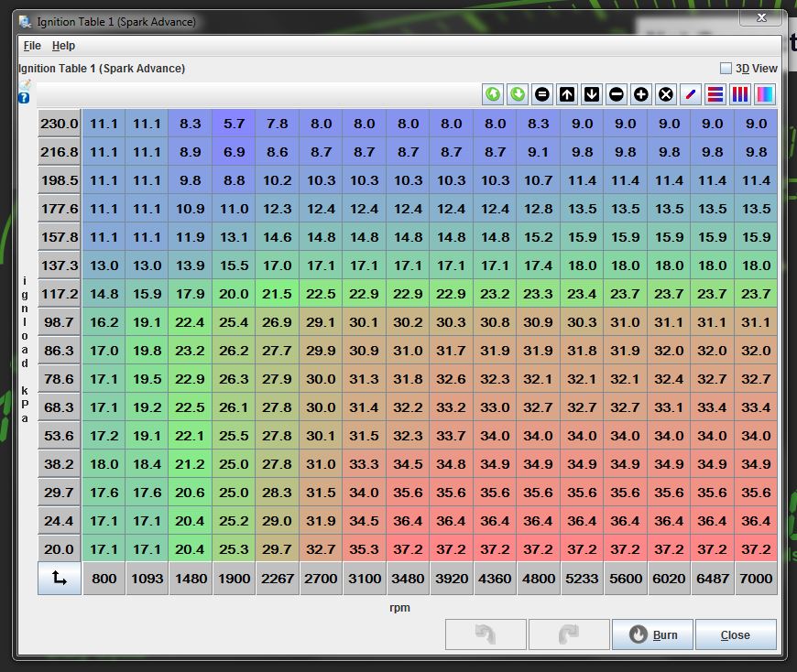Click the green down-arrow toolbar icon
Viewport: 797px width, 672px height.
coord(518,94)
